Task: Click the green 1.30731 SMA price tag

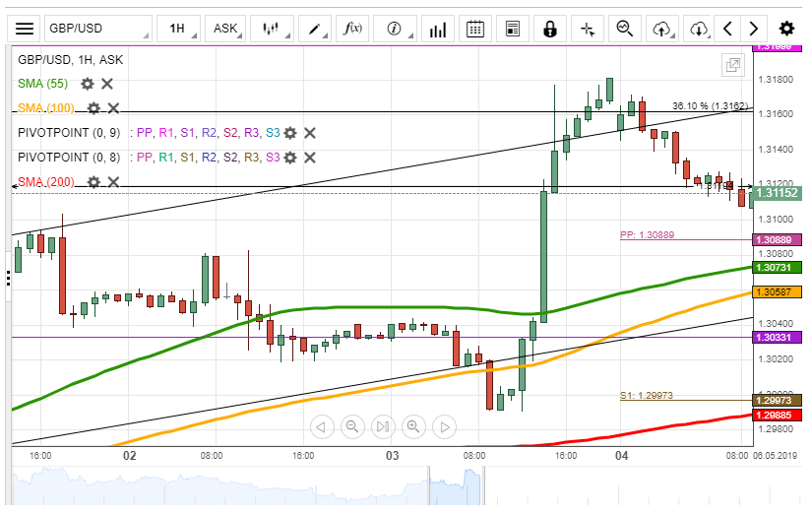Action: tap(778, 267)
